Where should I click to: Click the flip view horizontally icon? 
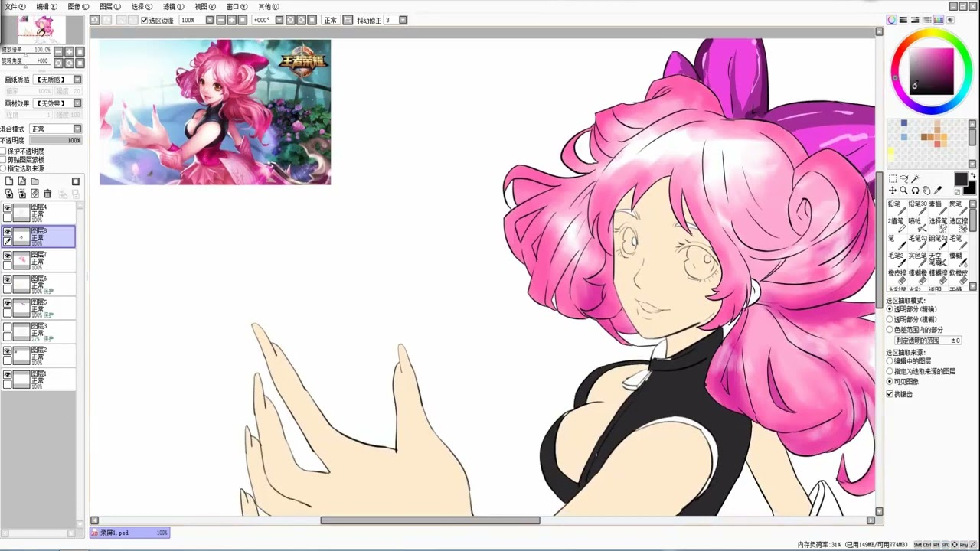tap(348, 20)
